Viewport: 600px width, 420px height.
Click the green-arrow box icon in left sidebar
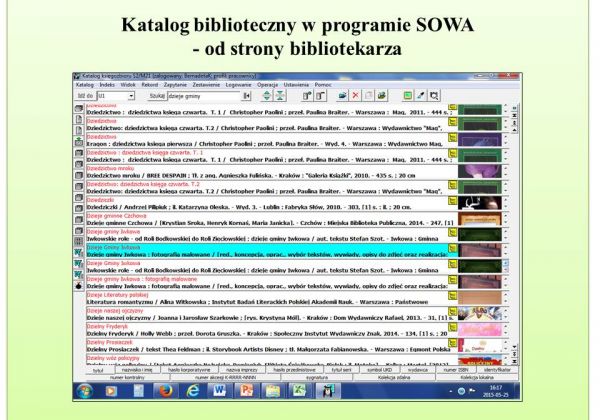pyautogui.click(x=79, y=142)
